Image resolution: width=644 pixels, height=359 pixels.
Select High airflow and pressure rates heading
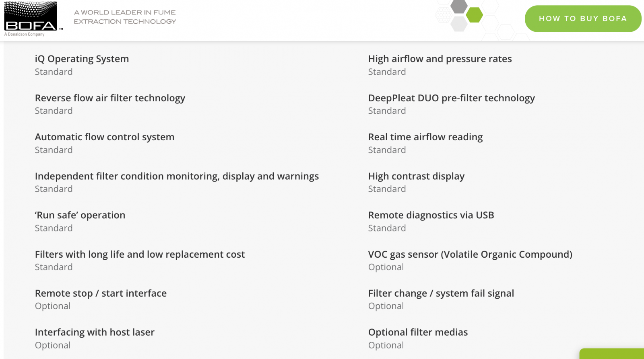[440, 59]
